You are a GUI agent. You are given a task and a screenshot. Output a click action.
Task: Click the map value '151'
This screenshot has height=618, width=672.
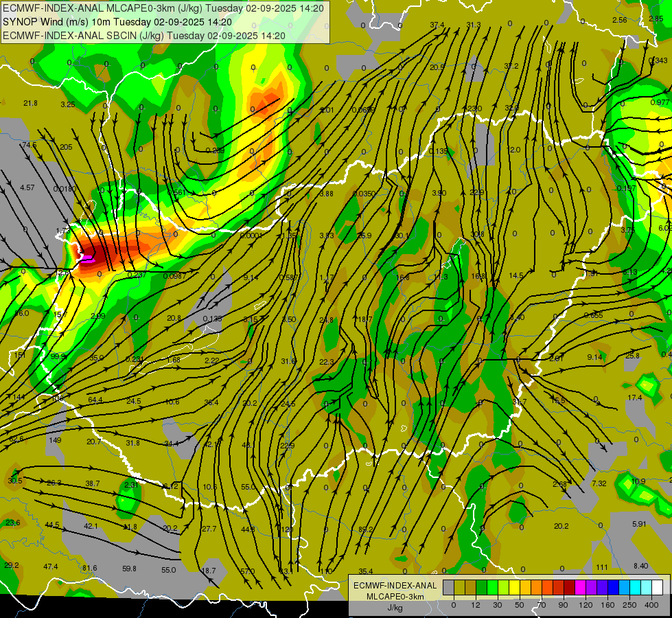[x=20, y=355]
